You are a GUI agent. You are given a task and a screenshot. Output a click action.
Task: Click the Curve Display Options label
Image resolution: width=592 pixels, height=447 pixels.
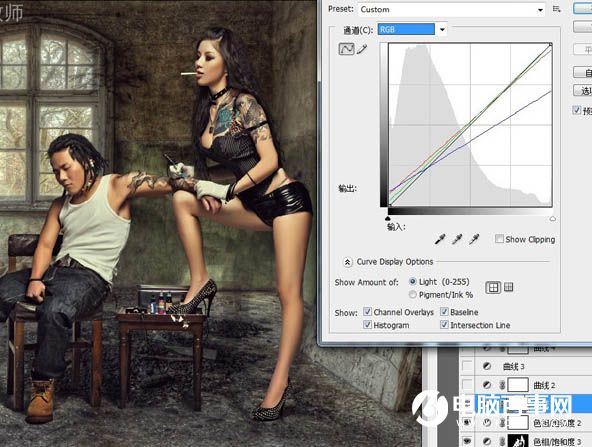[x=395, y=262]
